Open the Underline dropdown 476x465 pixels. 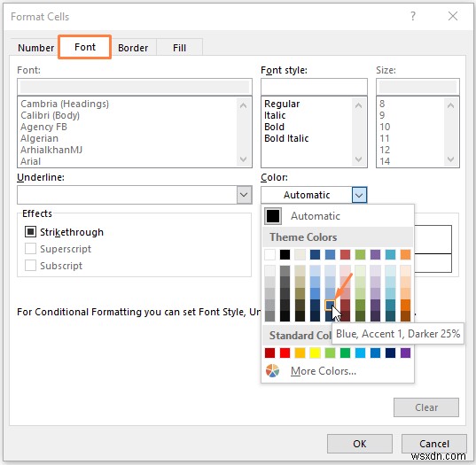[x=244, y=195]
